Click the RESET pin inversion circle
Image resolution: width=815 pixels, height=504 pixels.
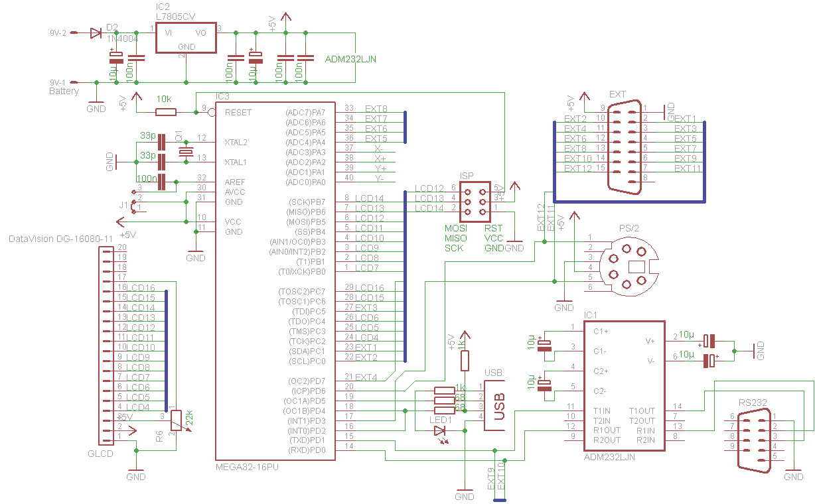point(211,113)
